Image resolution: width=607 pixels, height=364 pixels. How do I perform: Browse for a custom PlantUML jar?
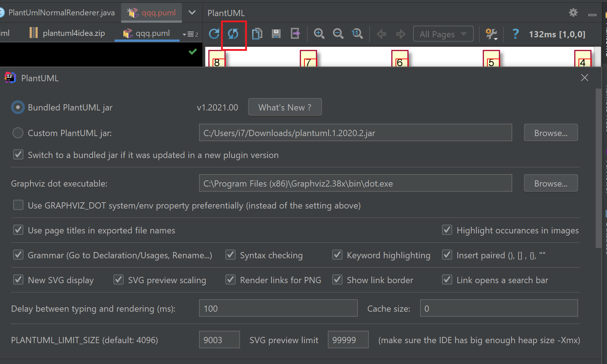point(551,132)
